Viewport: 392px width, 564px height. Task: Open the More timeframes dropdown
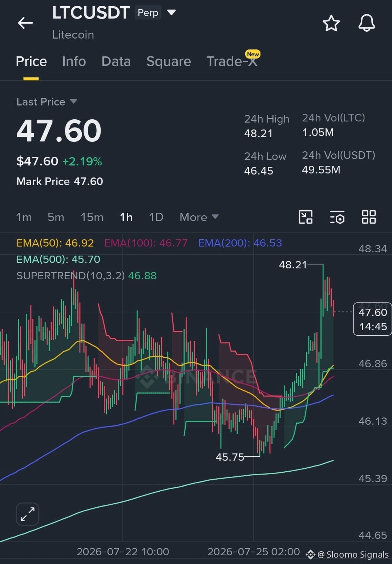coord(199,217)
